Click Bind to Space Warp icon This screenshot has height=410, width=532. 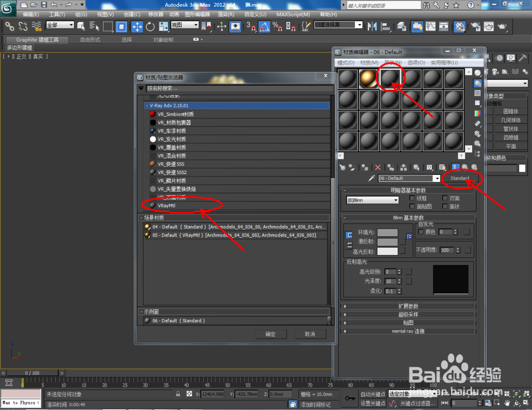[x=37, y=26]
